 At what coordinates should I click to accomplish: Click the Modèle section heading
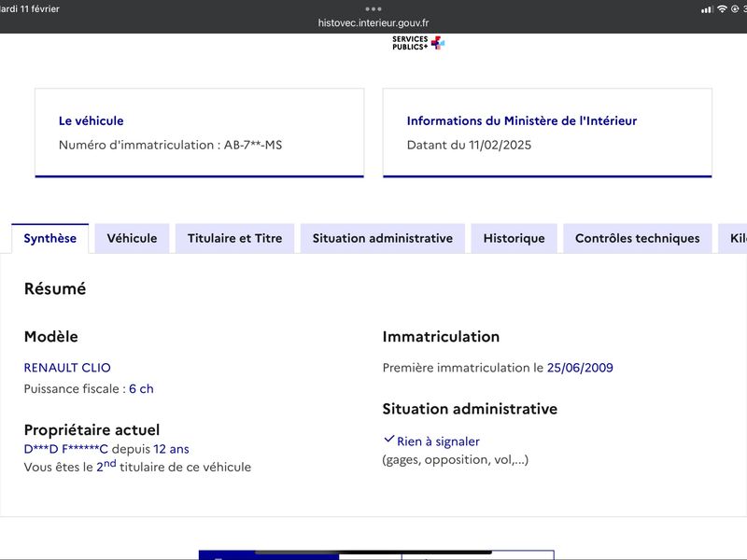51,337
